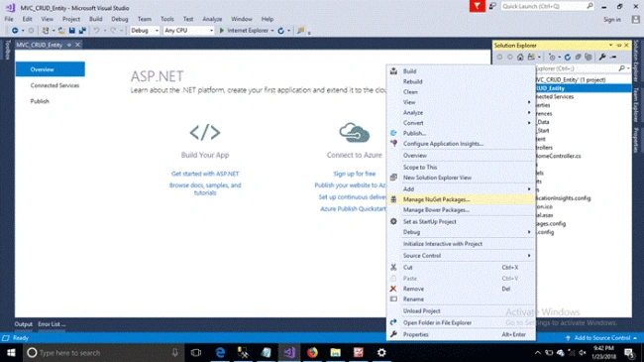Open the Error List tab at bottom
The height and width of the screenshot is (362, 644).
pyautogui.click(x=52, y=324)
